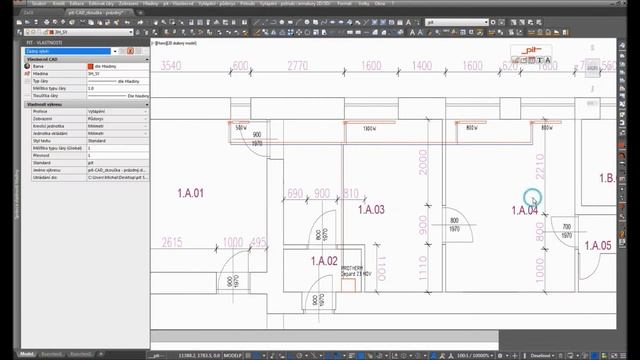Open the Hladiny menu

pyautogui.click(x=150, y=3)
